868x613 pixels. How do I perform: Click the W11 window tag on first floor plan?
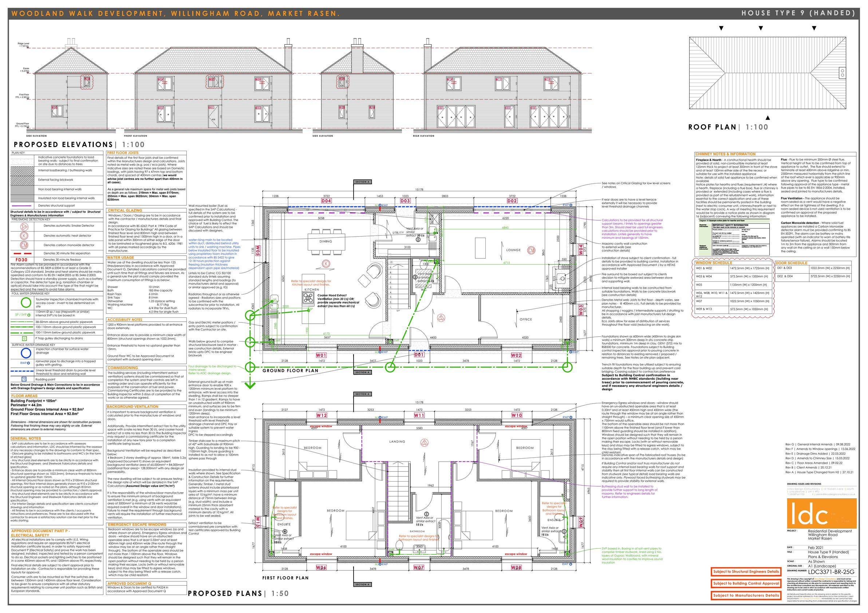[x=419, y=415]
